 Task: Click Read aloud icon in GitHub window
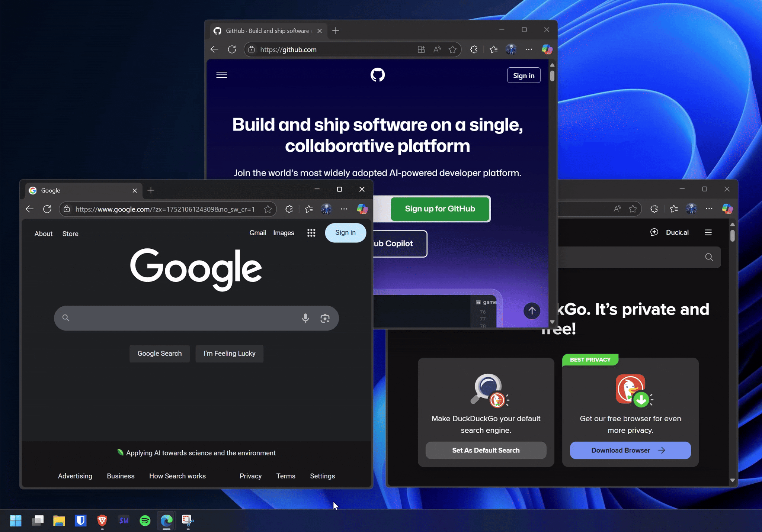(437, 49)
